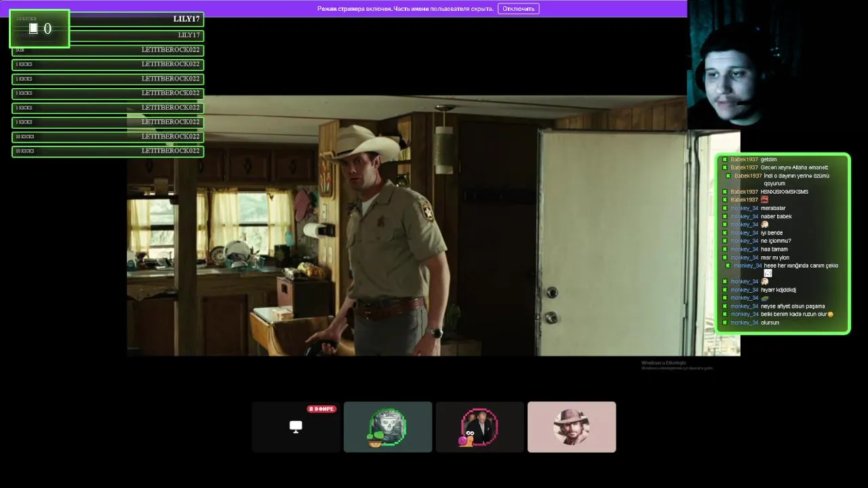Click chat message 'olursun'

coord(770,323)
